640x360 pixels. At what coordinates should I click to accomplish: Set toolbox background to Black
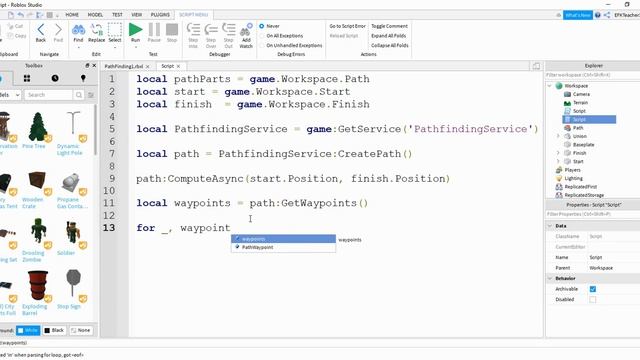[54, 330]
